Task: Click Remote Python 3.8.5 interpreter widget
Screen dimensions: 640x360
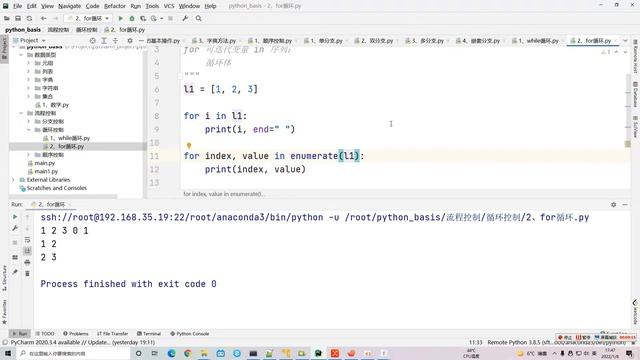Action: (x=556, y=342)
